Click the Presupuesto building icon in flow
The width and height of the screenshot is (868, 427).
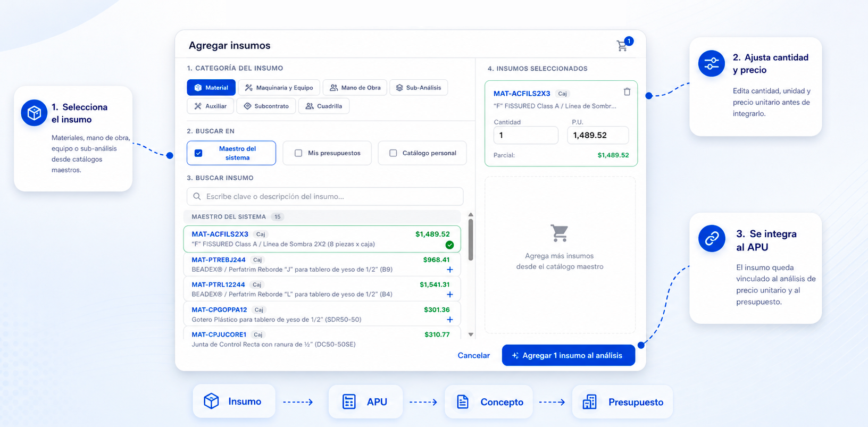(x=589, y=401)
